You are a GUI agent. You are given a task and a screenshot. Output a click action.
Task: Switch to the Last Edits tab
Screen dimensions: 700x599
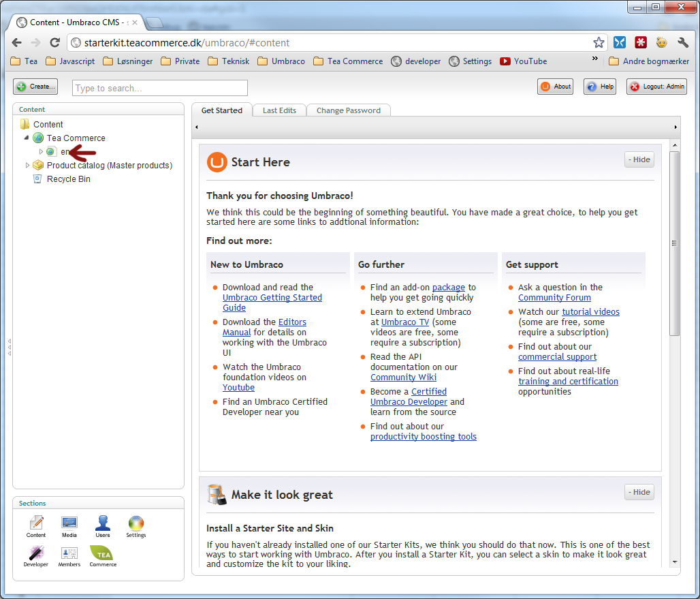[x=279, y=110]
